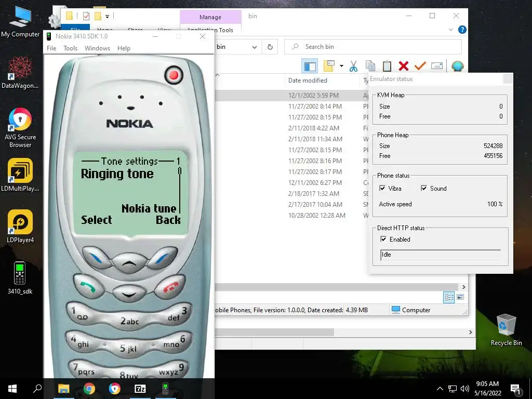Tap the scroll up key on the phone
The width and height of the screenshot is (532, 399).
[129, 262]
